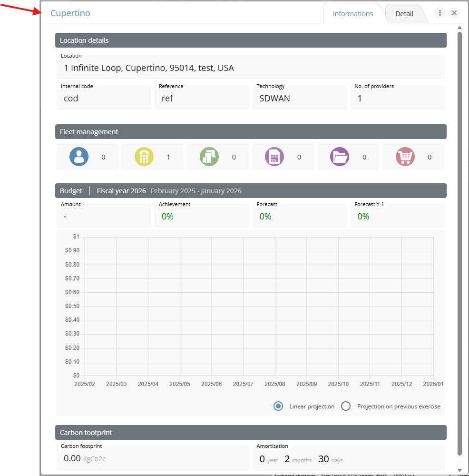This screenshot has height=476, width=469.
Task: Click the Reference field
Action: 202,99
